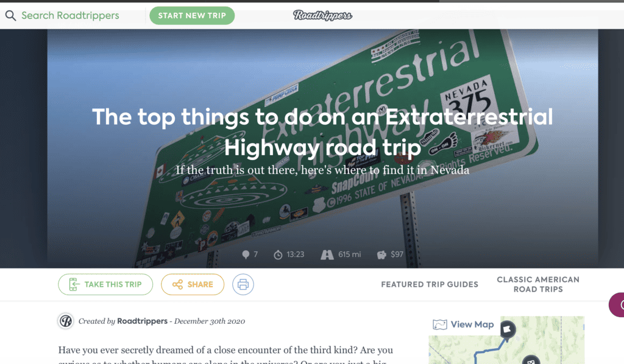Open the Roadtrippers logo homepage link
This screenshot has width=624, height=364.
322,15
